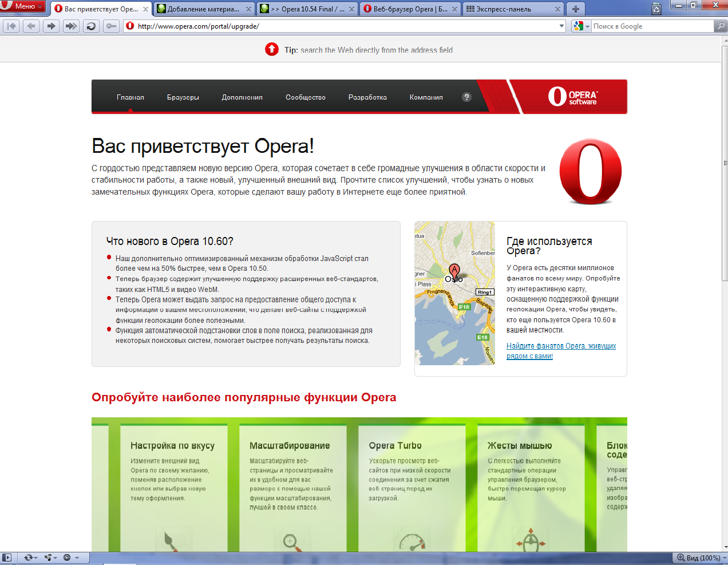Switch to the 'Веб-браузер Opera' tab
This screenshot has height=565, width=728.
pos(410,9)
